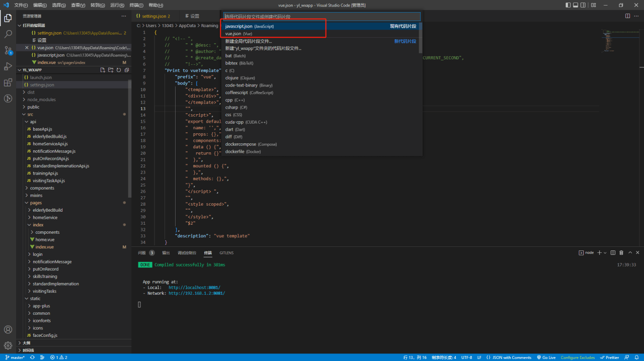Open the Manage gear icon
The image size is (644, 361).
tap(8, 345)
